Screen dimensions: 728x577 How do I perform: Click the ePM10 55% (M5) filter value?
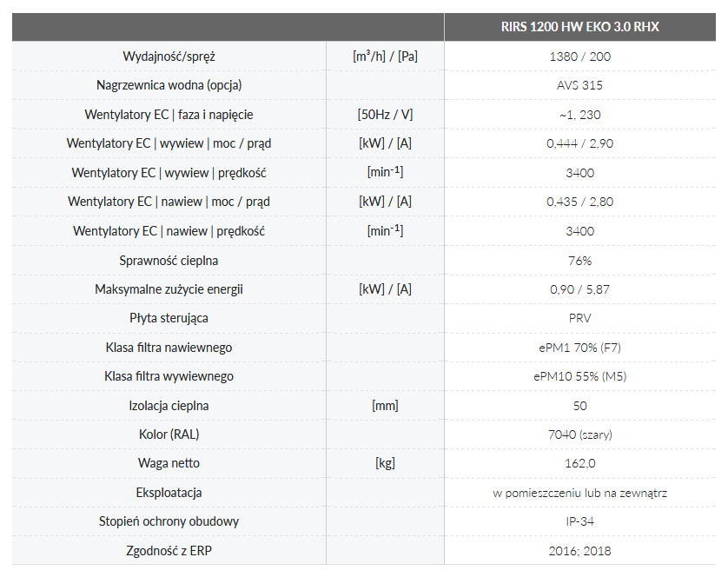[x=579, y=376]
